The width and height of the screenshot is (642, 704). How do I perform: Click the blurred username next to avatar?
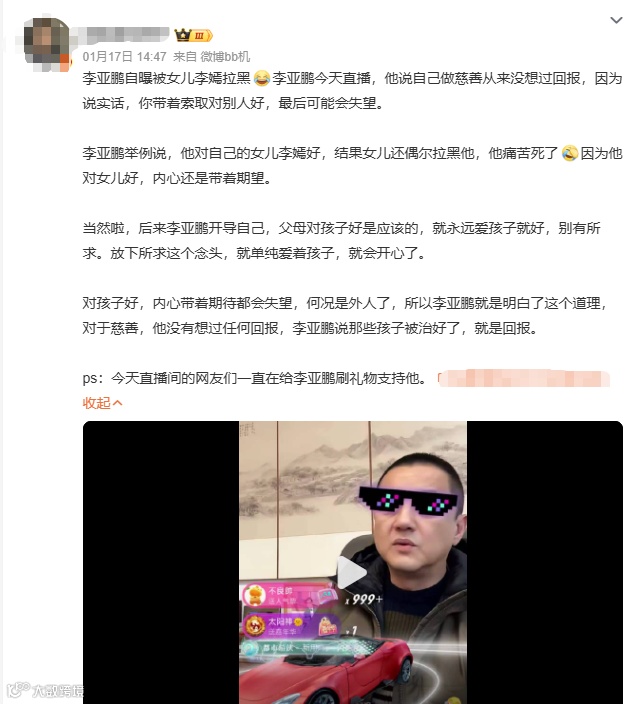[x=120, y=35]
